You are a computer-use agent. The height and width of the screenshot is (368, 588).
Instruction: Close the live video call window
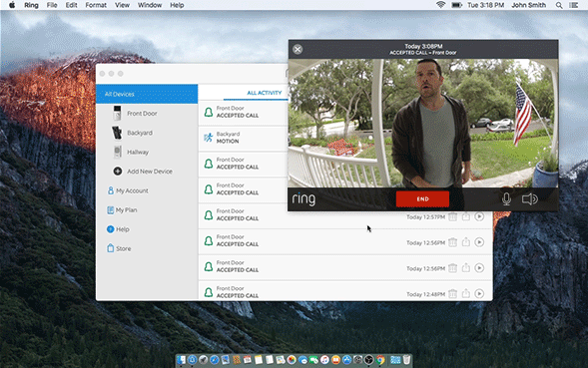[297, 49]
